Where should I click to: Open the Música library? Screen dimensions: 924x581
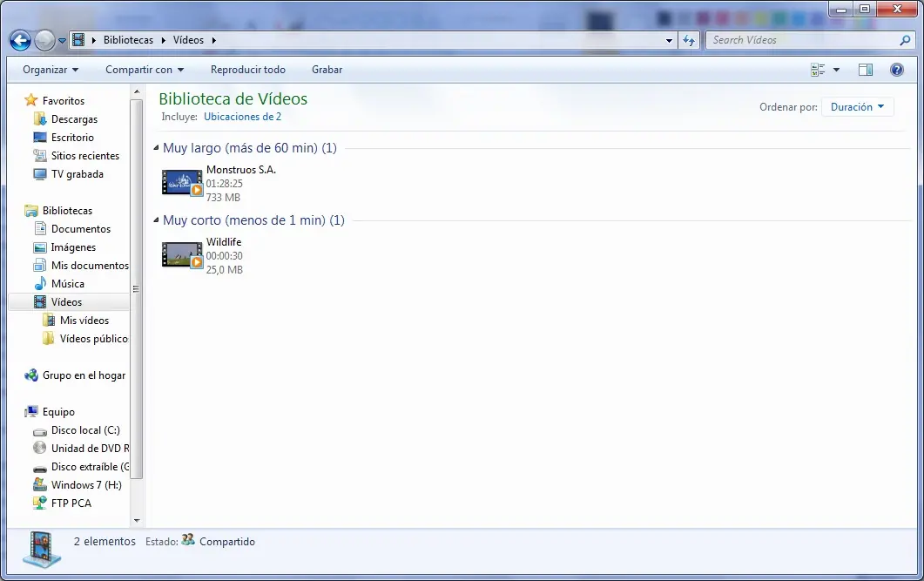pos(68,283)
